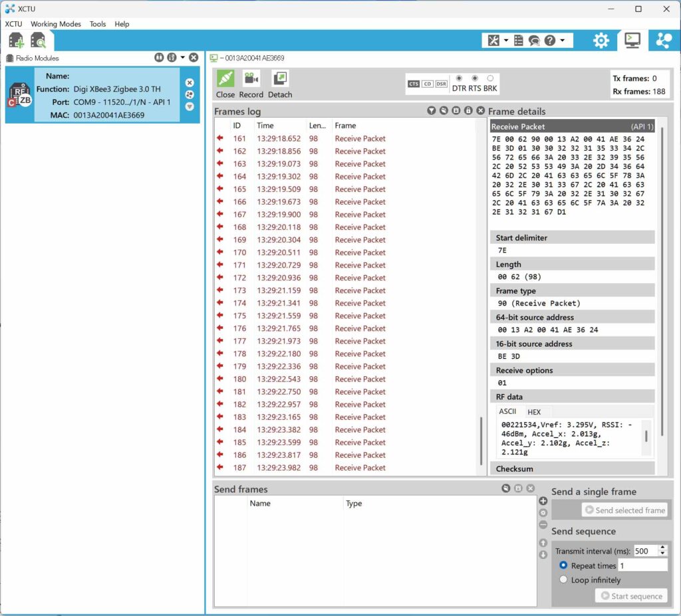Expand the tools wrench dropdown arrow
The width and height of the screenshot is (681, 616).
tap(506, 41)
